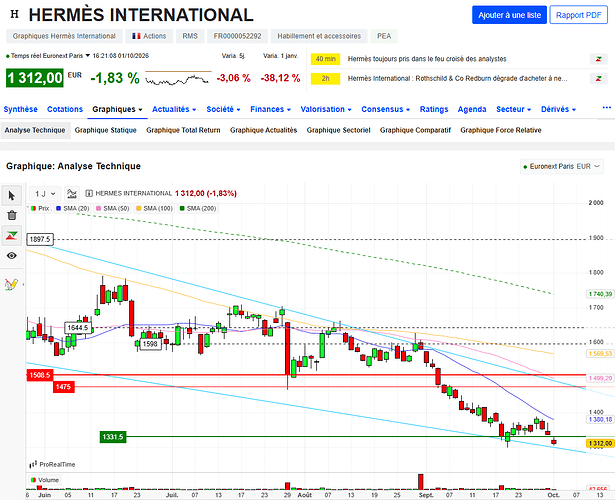This screenshot has height=500, width=615.
Task: Open chart icon for Rothschild news headline
Action: (x=599, y=78)
